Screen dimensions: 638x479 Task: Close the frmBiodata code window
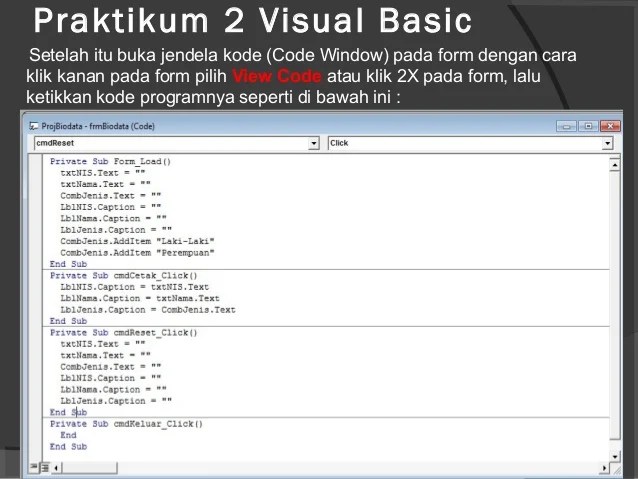point(610,126)
